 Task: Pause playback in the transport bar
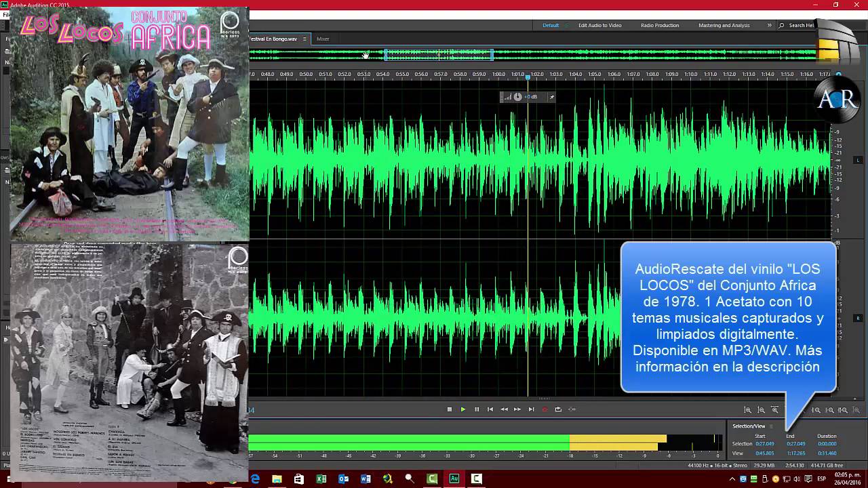477,409
